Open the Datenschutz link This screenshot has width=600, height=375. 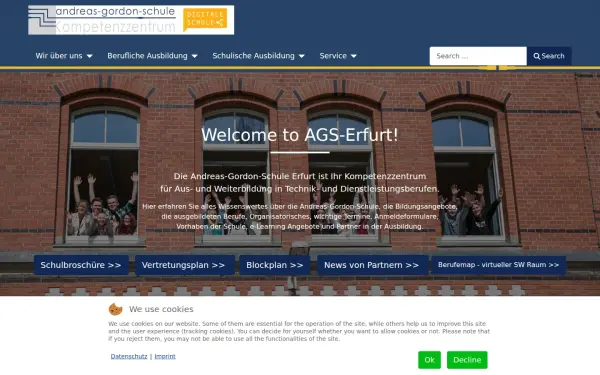pyautogui.click(x=129, y=356)
